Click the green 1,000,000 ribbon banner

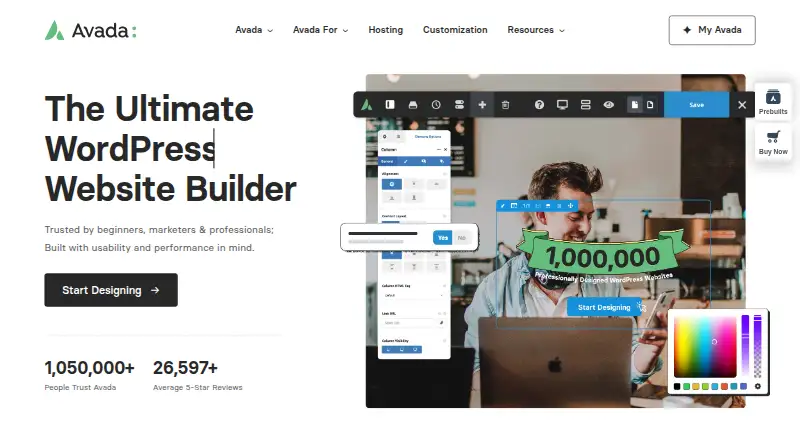[603, 254]
